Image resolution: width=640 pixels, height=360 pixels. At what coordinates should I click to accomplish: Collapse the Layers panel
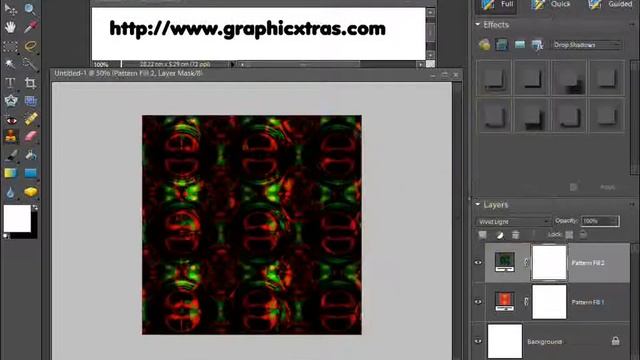click(478, 204)
